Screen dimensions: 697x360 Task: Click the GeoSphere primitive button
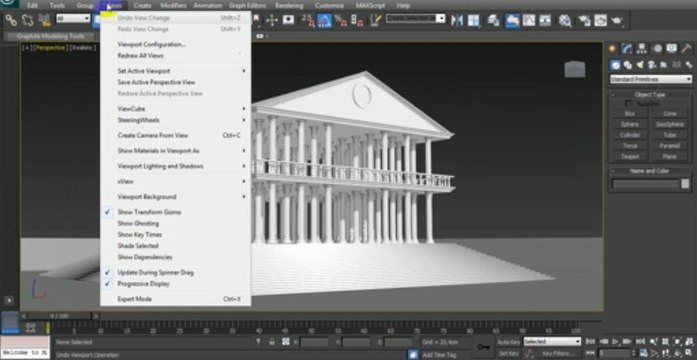click(x=669, y=124)
